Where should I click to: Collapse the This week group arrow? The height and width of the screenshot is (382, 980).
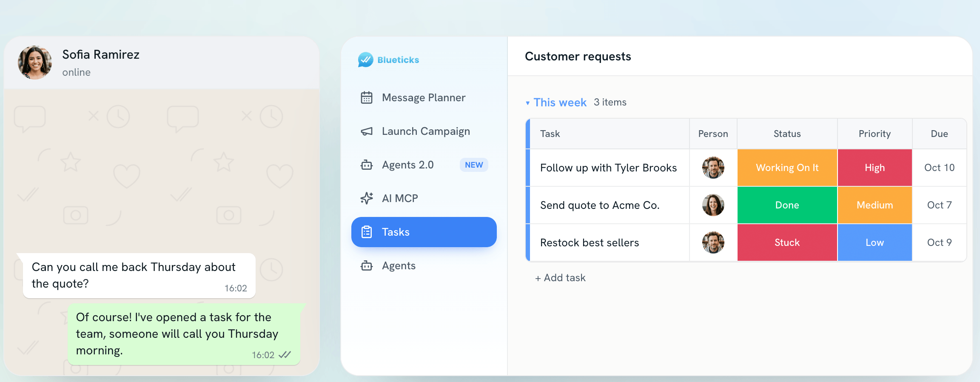(527, 103)
